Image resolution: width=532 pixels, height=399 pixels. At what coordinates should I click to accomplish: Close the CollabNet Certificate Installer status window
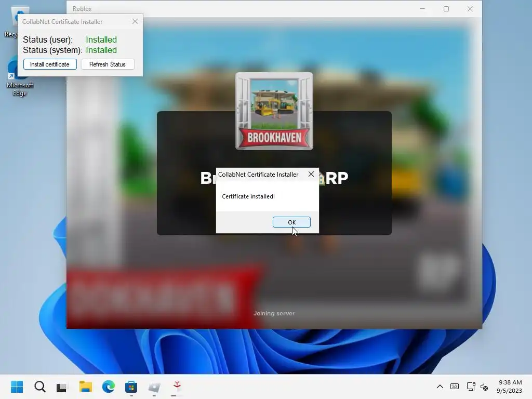(x=135, y=21)
